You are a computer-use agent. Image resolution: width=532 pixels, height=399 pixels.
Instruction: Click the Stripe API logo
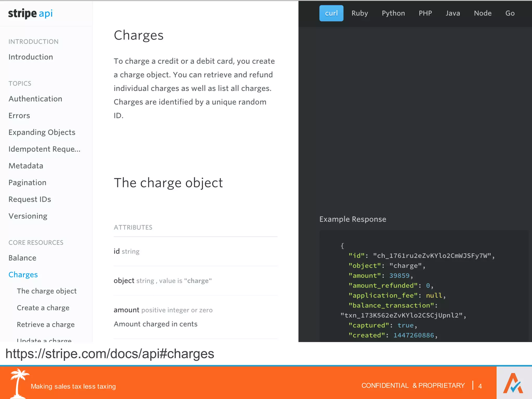(x=30, y=13)
